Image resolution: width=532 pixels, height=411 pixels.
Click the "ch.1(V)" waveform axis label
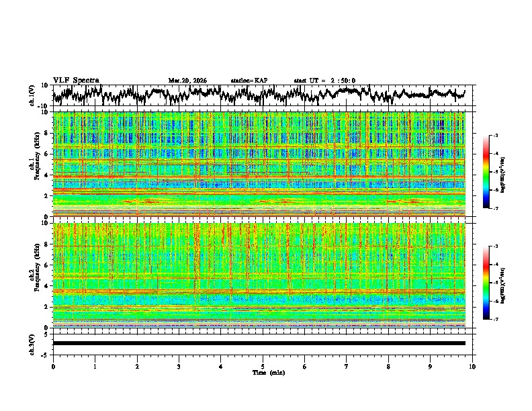(32, 95)
